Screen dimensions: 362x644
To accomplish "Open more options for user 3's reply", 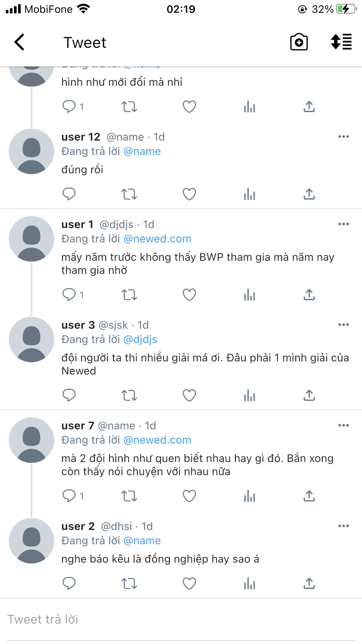I will tap(344, 325).
